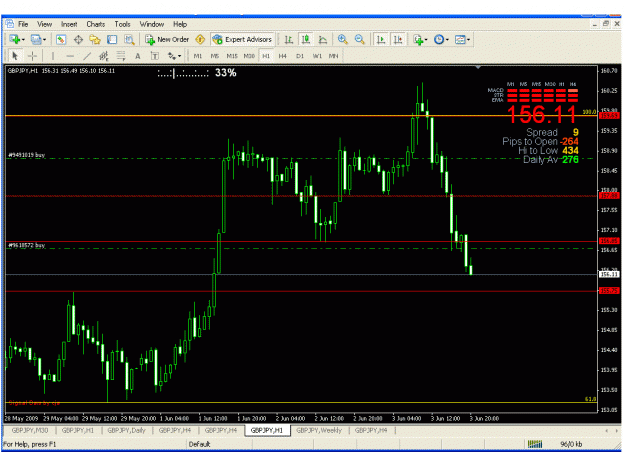Switch timeframe to M5
Viewport: 625px width, 452px height.
(x=215, y=56)
